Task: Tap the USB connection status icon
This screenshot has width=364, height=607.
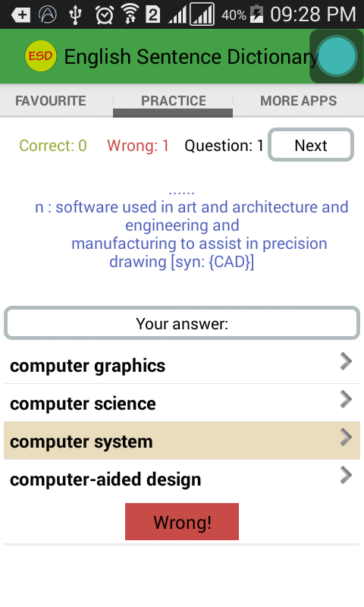Action: point(75,14)
